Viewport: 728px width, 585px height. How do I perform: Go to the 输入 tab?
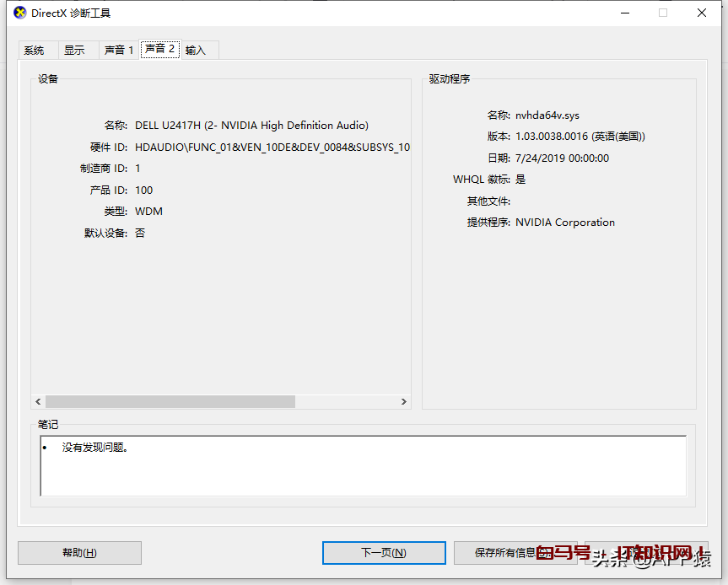pyautogui.click(x=197, y=51)
